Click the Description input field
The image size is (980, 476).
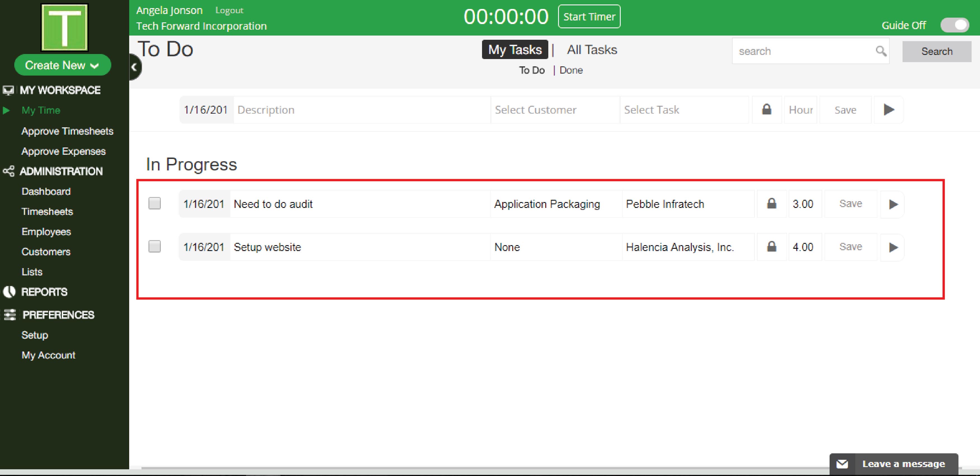pyautogui.click(x=362, y=110)
